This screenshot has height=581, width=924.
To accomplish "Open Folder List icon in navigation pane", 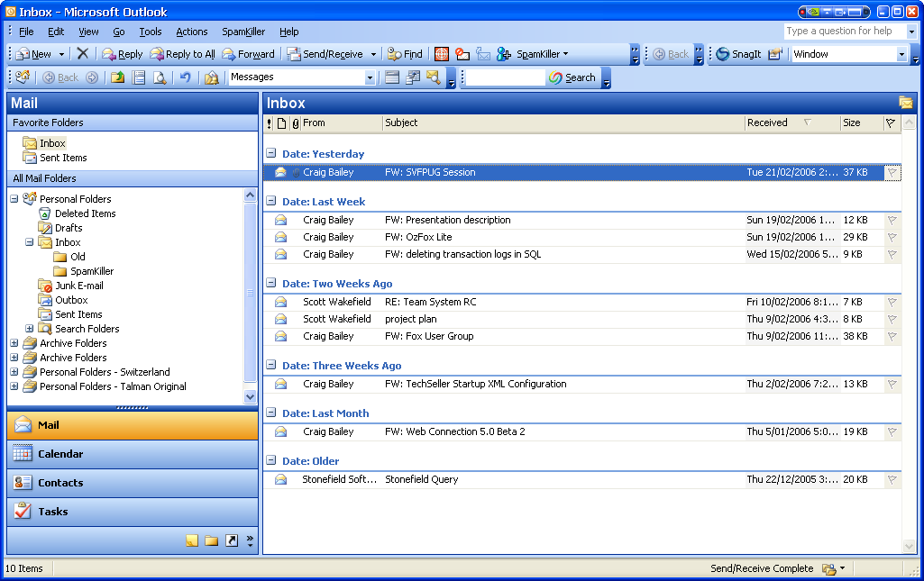I will pos(211,540).
